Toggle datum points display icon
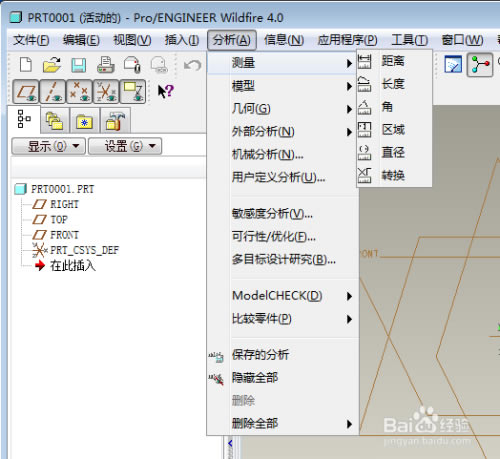Image resolution: width=500 pixels, height=459 pixels. (x=79, y=91)
